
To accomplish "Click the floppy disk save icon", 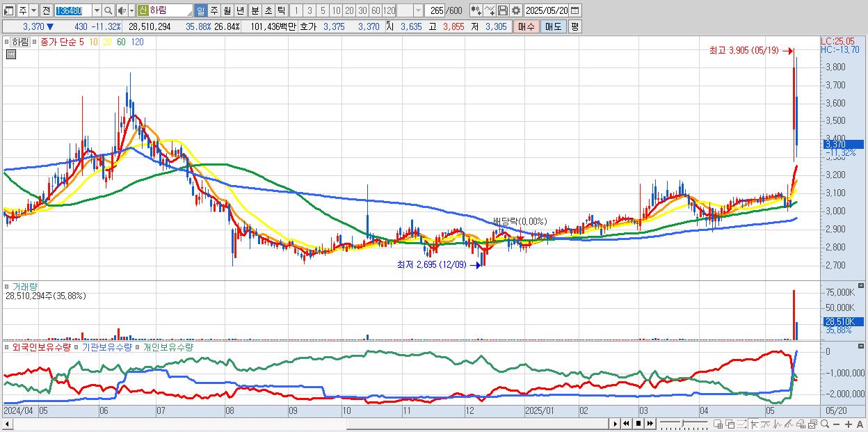I will click(x=502, y=10).
